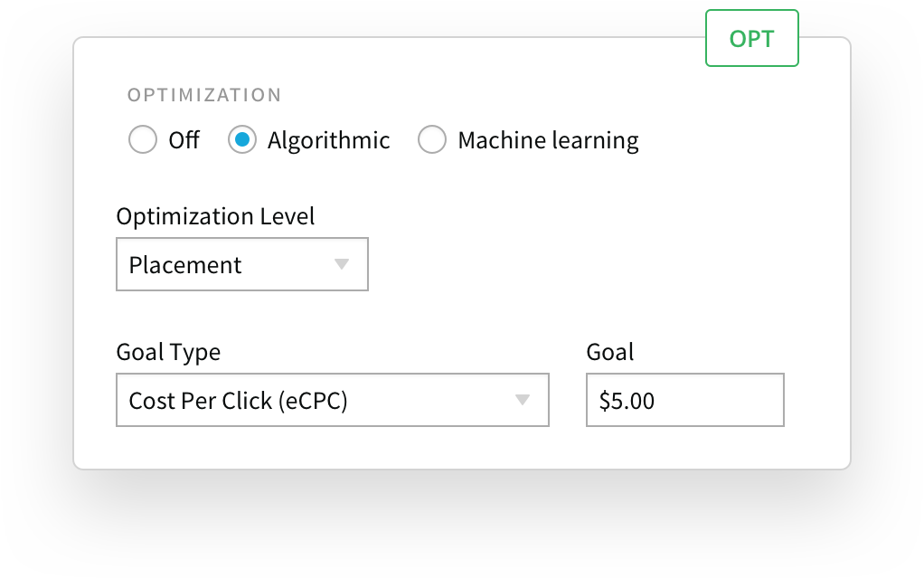Click the "Placement" value text
The image size is (924, 579).
click(x=185, y=265)
